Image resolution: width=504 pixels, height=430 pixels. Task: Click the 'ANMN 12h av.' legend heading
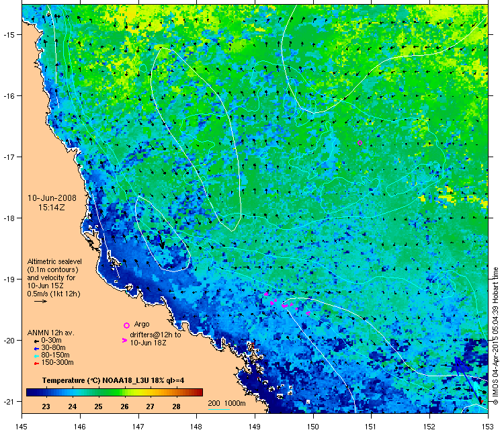pos(51,333)
